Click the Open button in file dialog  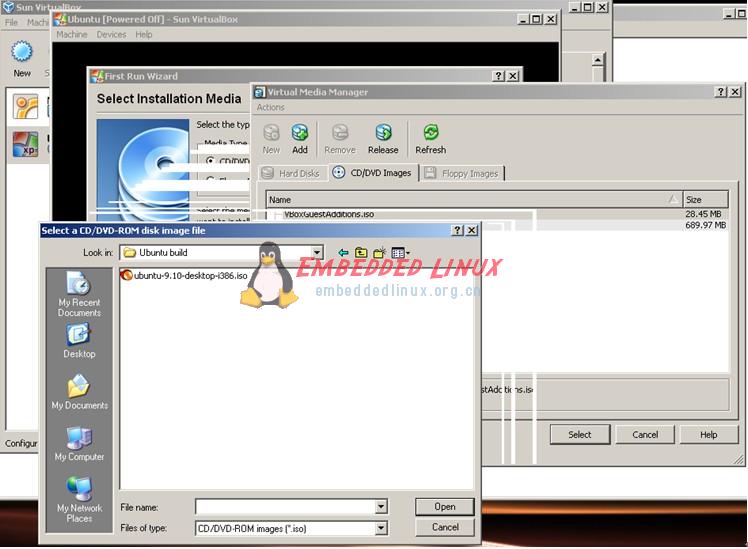pos(445,507)
